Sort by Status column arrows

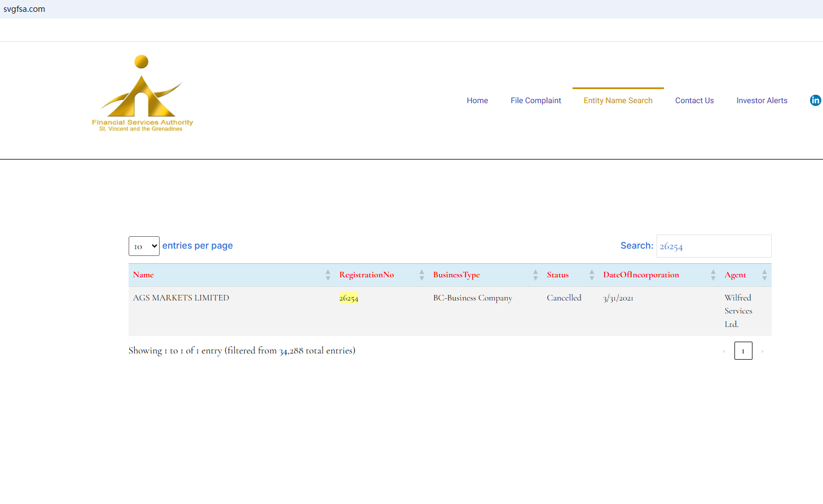pyautogui.click(x=592, y=275)
